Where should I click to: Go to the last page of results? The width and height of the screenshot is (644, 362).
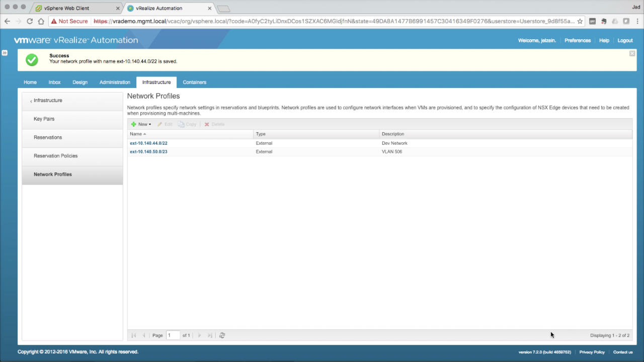(210, 335)
